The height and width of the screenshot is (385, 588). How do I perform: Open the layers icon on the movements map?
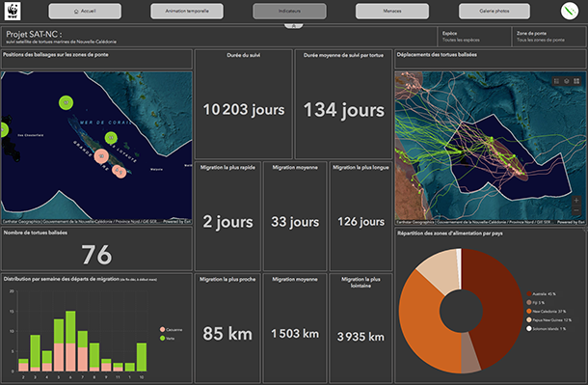[x=566, y=81]
